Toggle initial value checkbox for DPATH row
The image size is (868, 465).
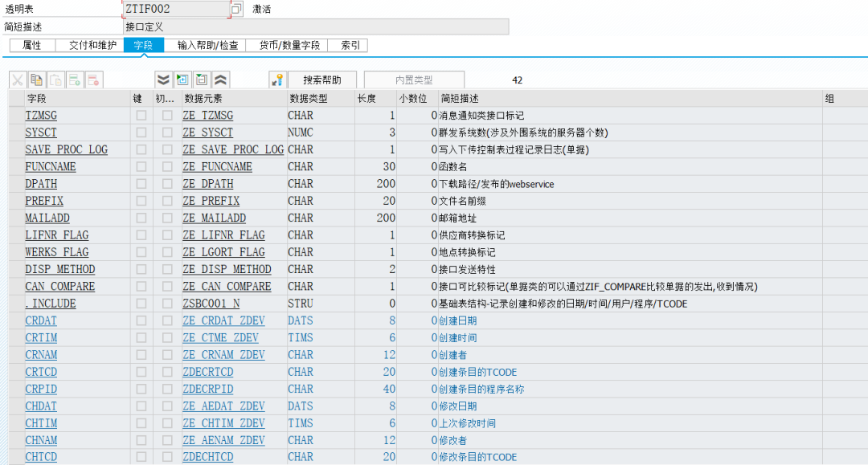pyautogui.click(x=167, y=184)
